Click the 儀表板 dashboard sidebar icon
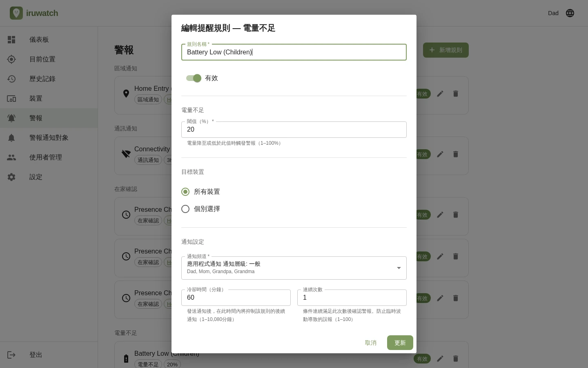This screenshot has width=588, height=368. tap(11, 40)
